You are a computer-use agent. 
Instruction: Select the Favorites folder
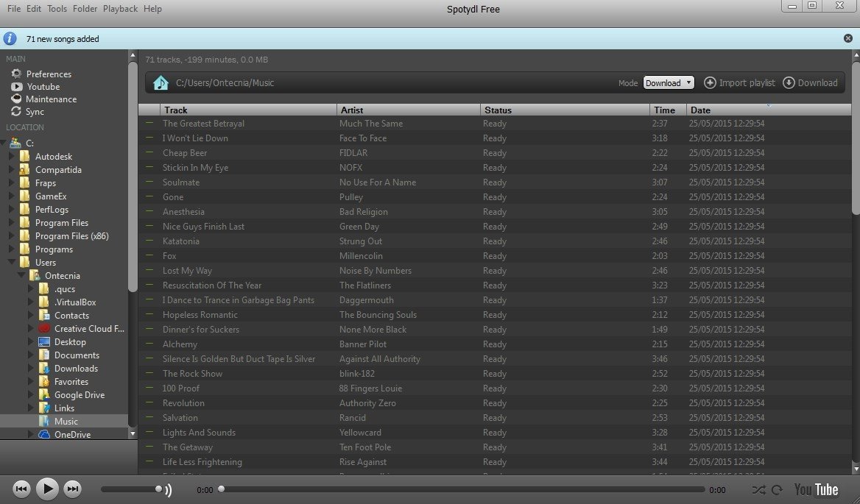pos(71,381)
